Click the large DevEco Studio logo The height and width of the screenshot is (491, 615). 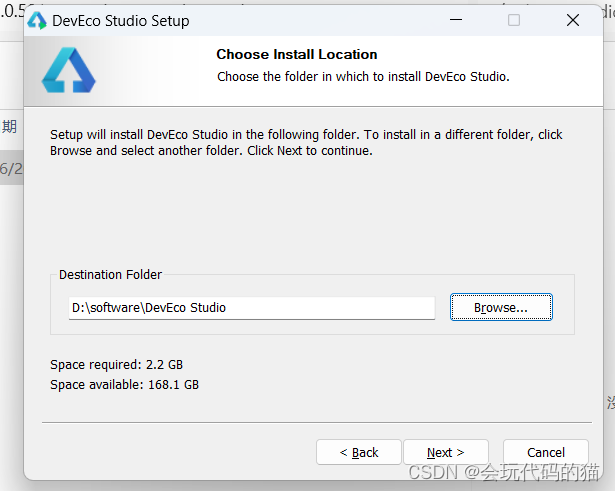tap(69, 70)
